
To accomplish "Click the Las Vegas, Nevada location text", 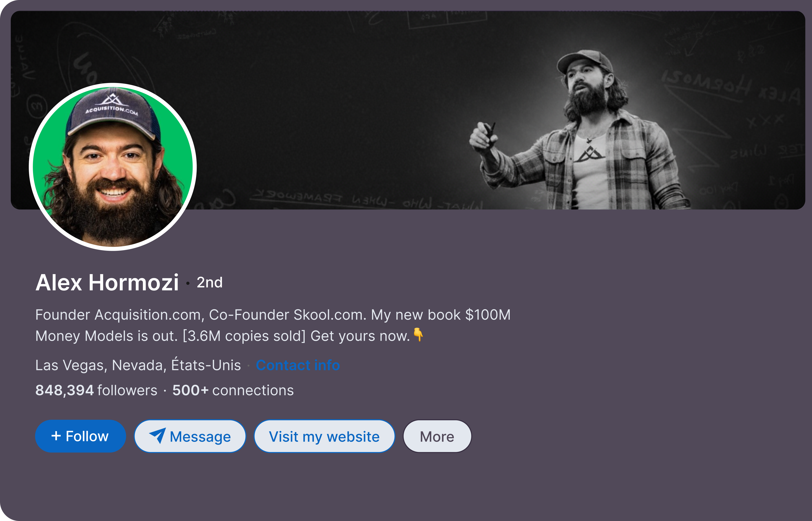I will tap(138, 365).
